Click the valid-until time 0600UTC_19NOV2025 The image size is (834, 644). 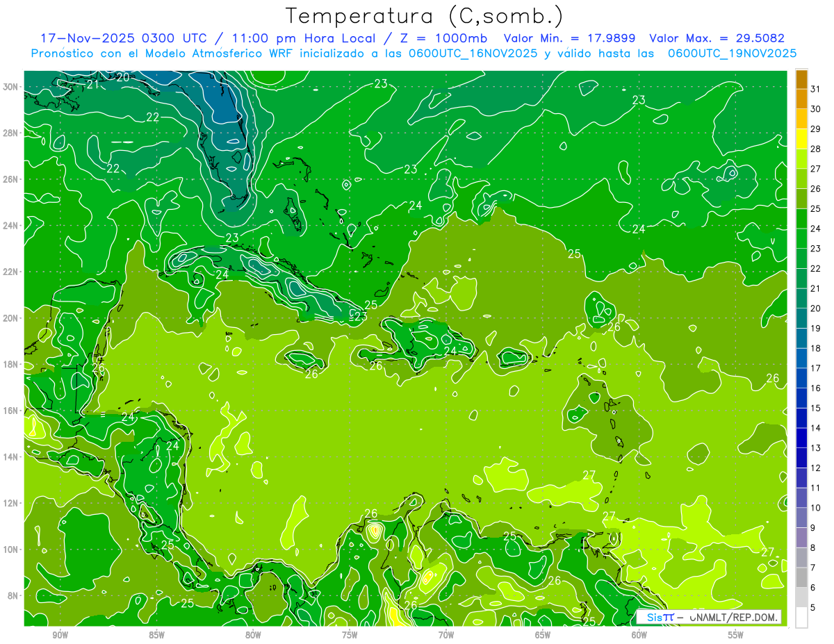click(732, 53)
